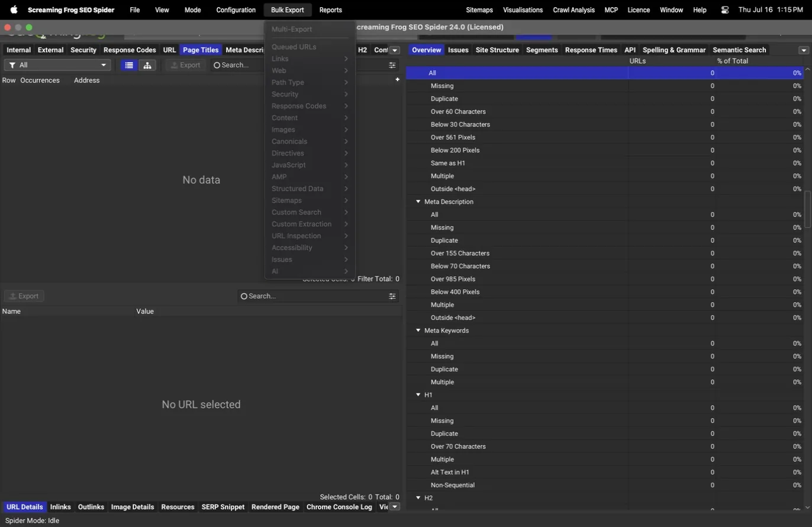The image size is (812, 527).
Task: Choose Multi-Export in the Bulk Export menu
Action: click(x=310, y=29)
